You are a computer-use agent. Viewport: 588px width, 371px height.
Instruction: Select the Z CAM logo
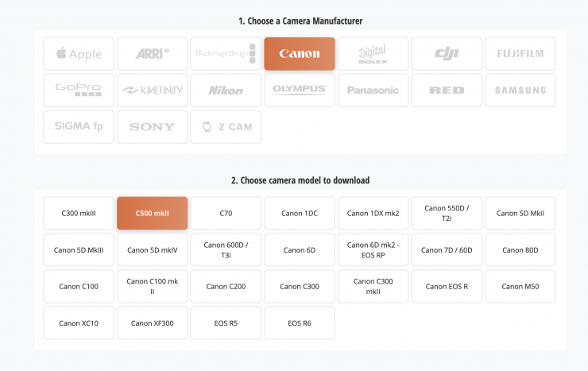coord(226,127)
